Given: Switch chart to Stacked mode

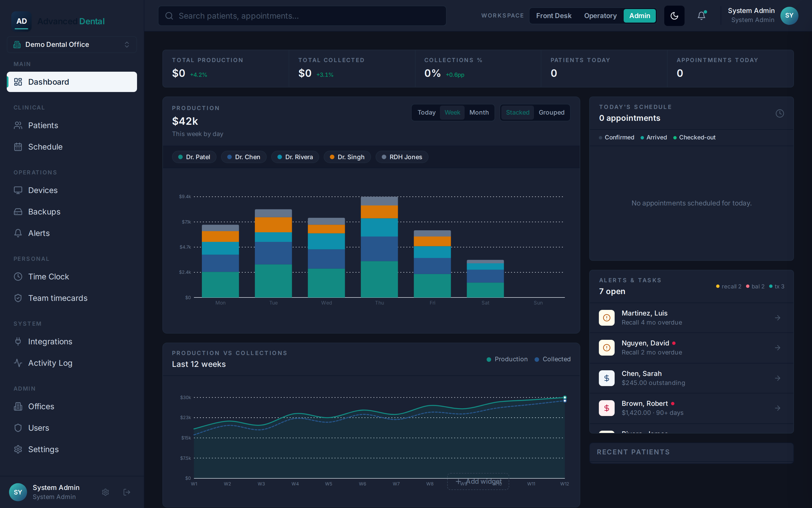Looking at the screenshot, I should [517, 113].
